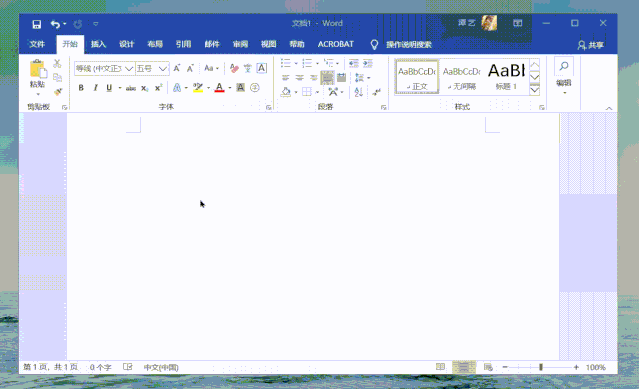639x389 pixels.
Task: Click the Redo arrow in the quick access toolbar
Action: (x=77, y=24)
